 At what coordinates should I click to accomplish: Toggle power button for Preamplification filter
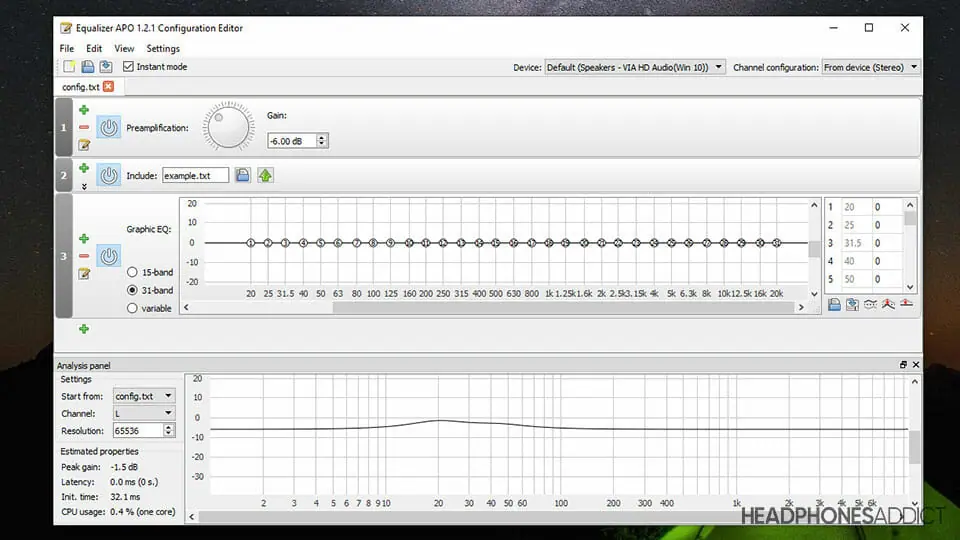109,128
